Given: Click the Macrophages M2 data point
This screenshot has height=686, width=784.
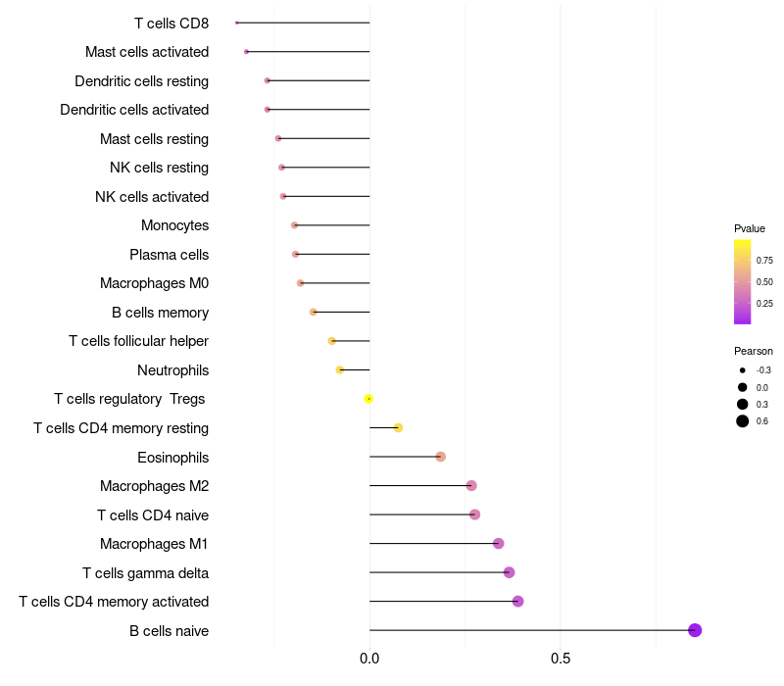Looking at the screenshot, I should coord(471,486).
